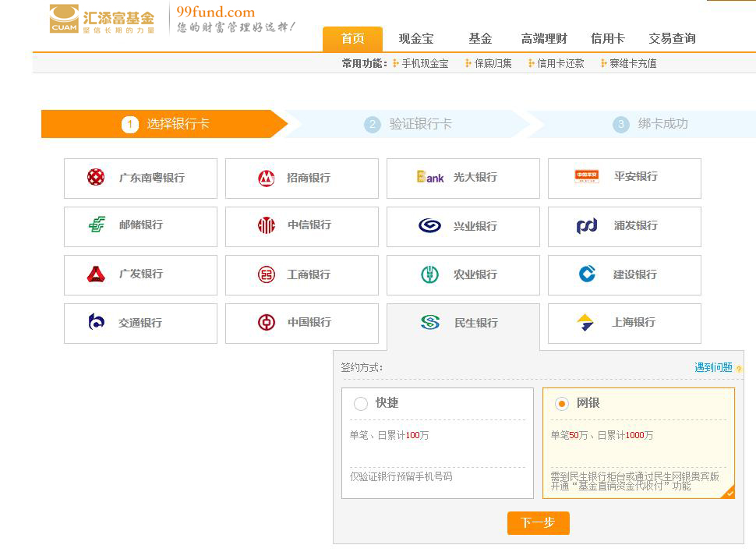The height and width of the screenshot is (552, 756).
Task: Click the 民生银行 expanded bank tab
Action: (x=463, y=323)
